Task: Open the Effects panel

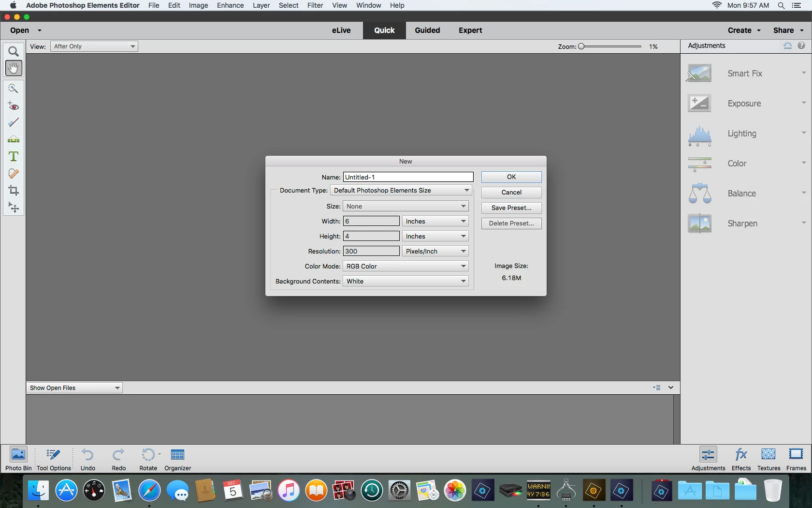Action: coord(741,459)
